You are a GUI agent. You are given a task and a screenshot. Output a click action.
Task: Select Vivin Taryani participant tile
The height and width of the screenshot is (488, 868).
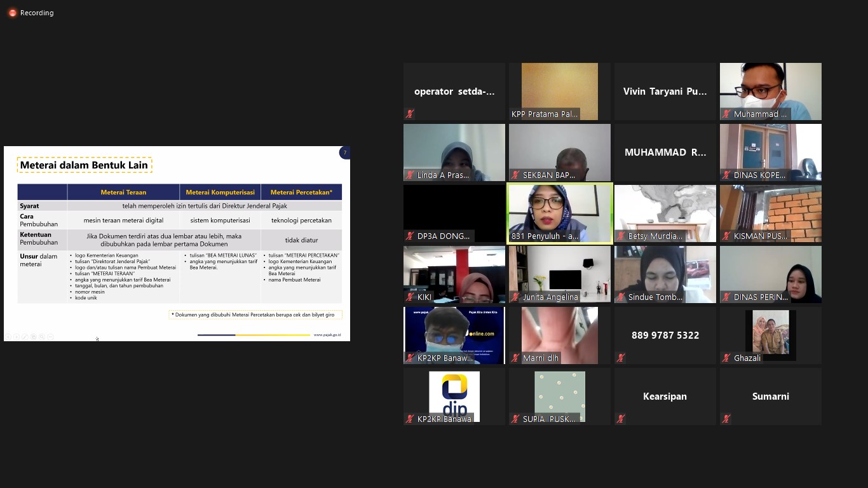(665, 91)
